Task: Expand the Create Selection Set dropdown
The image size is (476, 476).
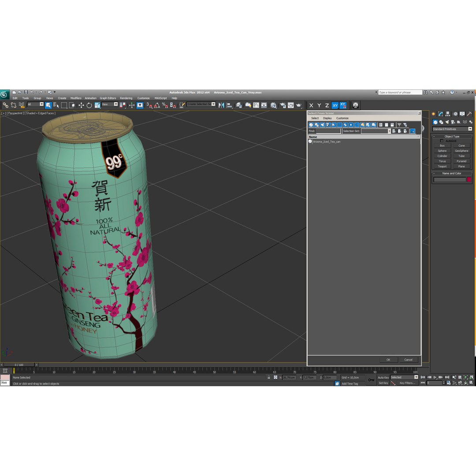Action: [213, 104]
